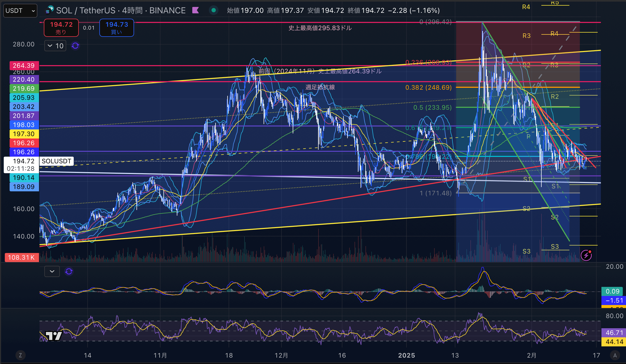626x364 pixels.
Task: Click the RSI value label 44.14
Action: (614, 342)
